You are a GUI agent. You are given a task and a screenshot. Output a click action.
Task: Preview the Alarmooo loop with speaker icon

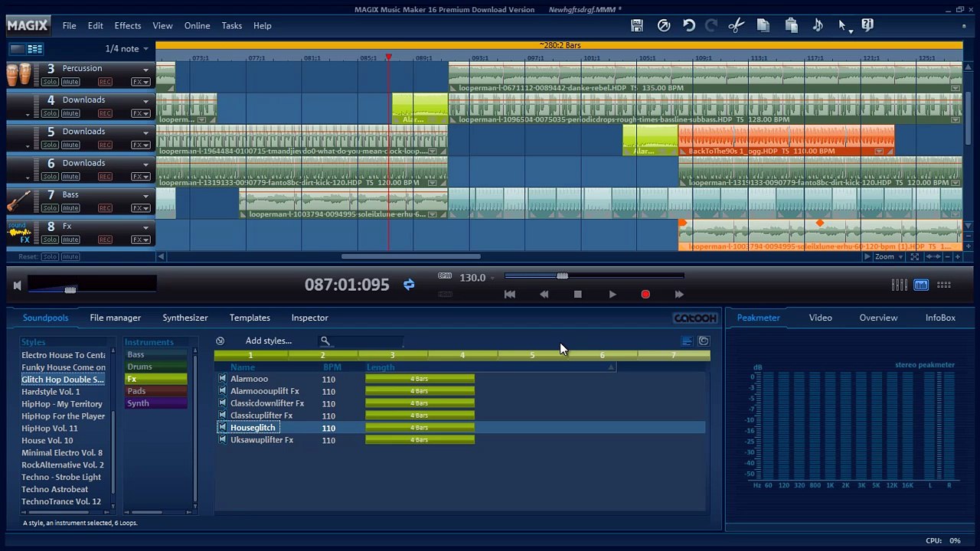tap(222, 379)
